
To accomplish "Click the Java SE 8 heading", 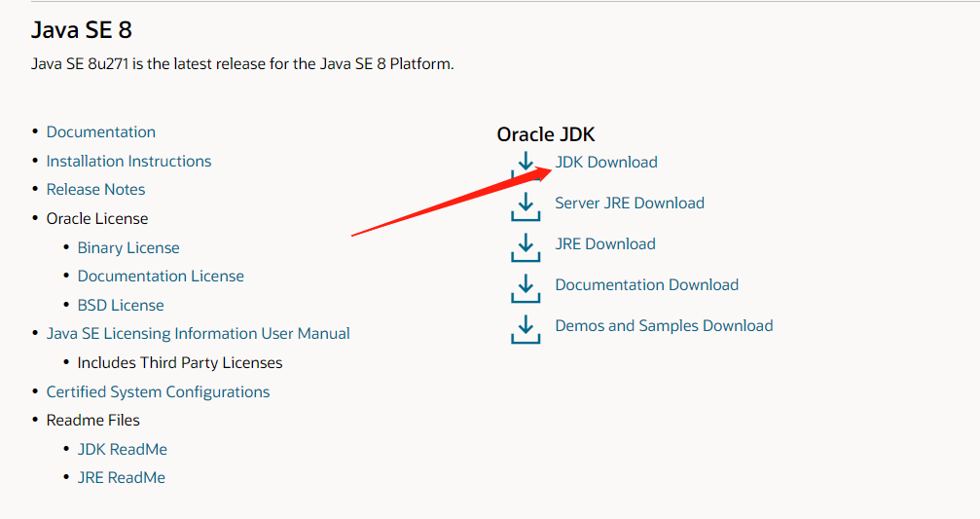I will [x=82, y=30].
